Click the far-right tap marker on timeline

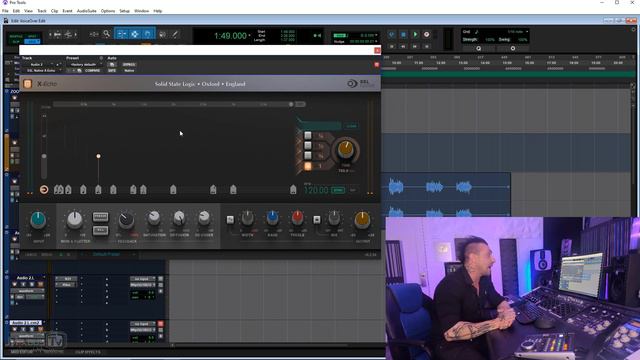tap(293, 189)
